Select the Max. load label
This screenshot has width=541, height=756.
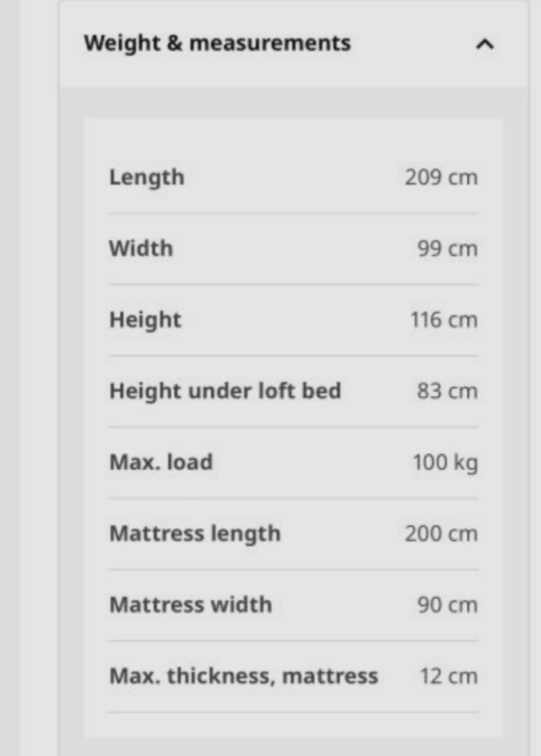(x=161, y=462)
